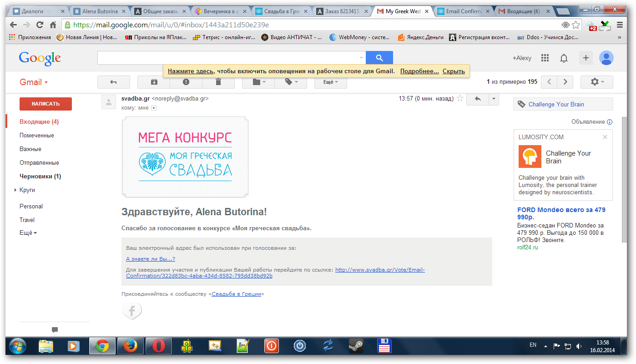Go to the older email arrow

click(565, 82)
